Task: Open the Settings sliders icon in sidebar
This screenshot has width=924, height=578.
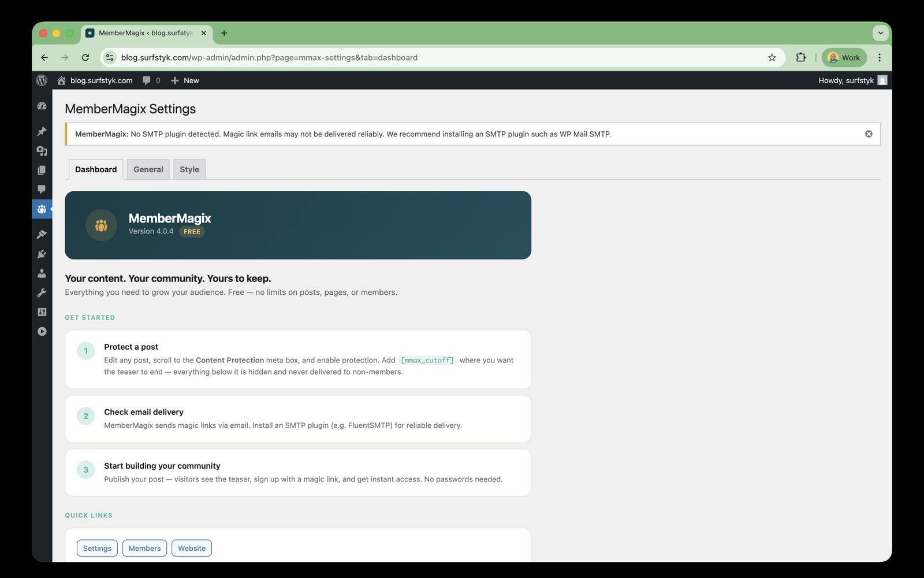Action: (x=42, y=312)
